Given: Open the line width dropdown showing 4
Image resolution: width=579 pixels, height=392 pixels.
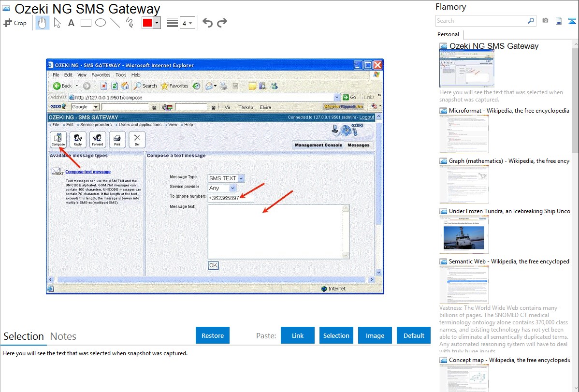Looking at the screenshot, I should click(x=187, y=23).
